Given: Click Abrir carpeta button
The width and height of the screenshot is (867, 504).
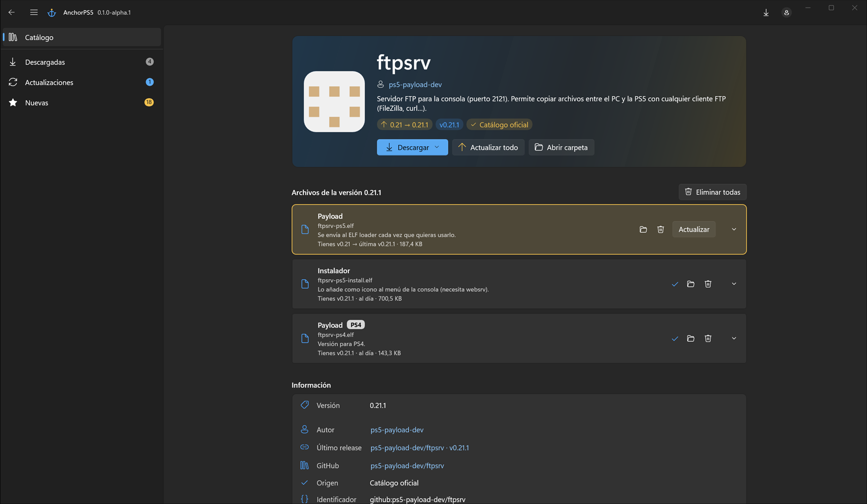Looking at the screenshot, I should pos(561,147).
